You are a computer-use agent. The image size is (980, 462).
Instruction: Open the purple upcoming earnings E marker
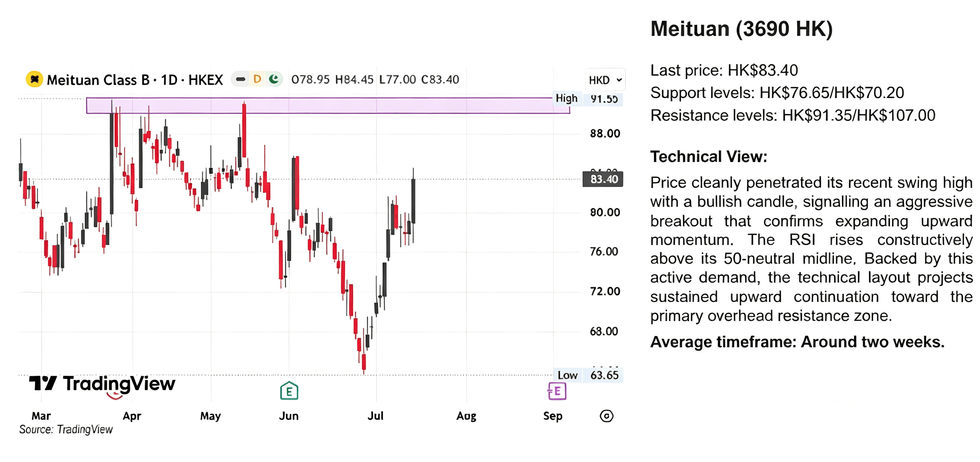tap(557, 391)
